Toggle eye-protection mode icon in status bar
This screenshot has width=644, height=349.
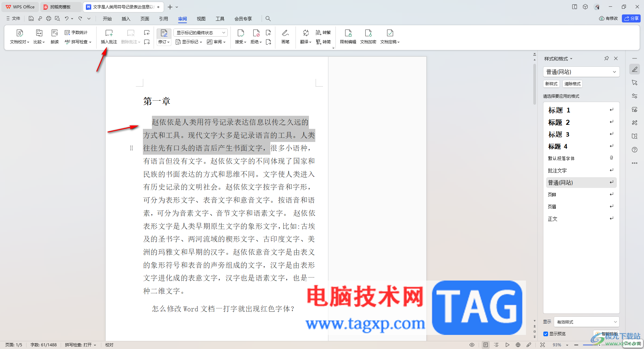472,345
